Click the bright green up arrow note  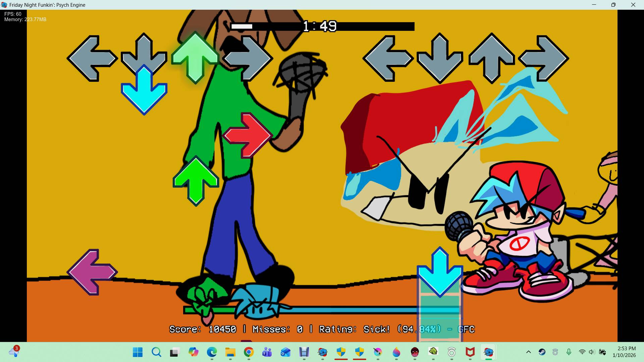point(196,181)
